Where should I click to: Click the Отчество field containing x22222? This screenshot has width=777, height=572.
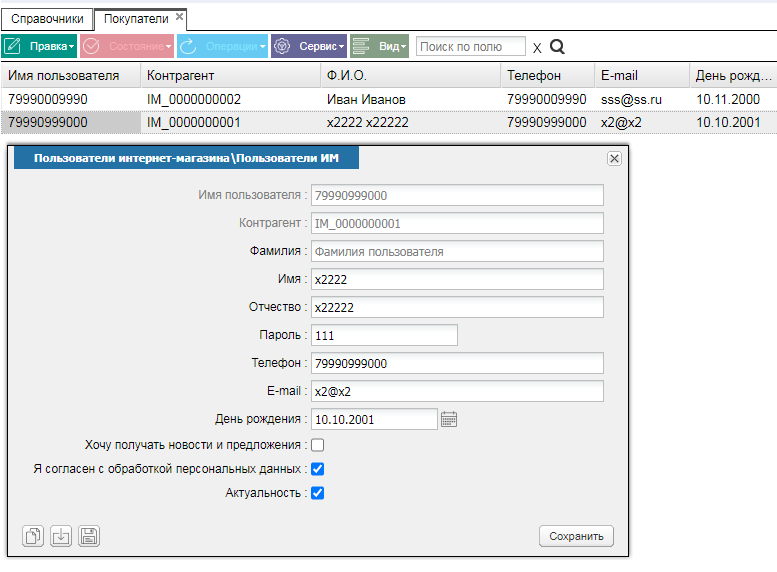coord(457,307)
